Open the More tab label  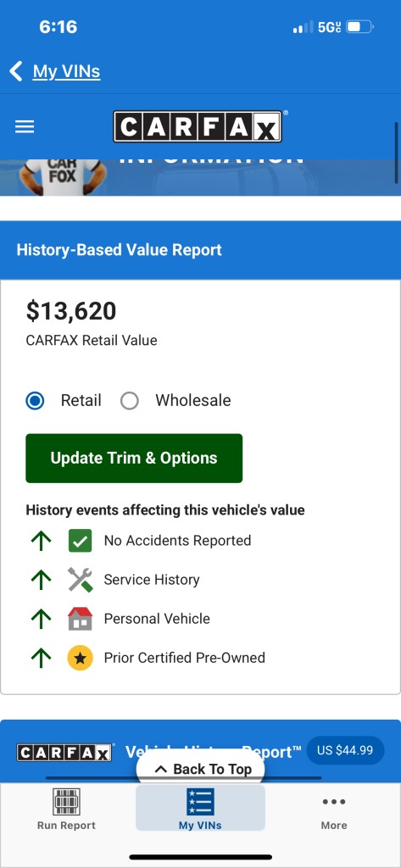334,826
